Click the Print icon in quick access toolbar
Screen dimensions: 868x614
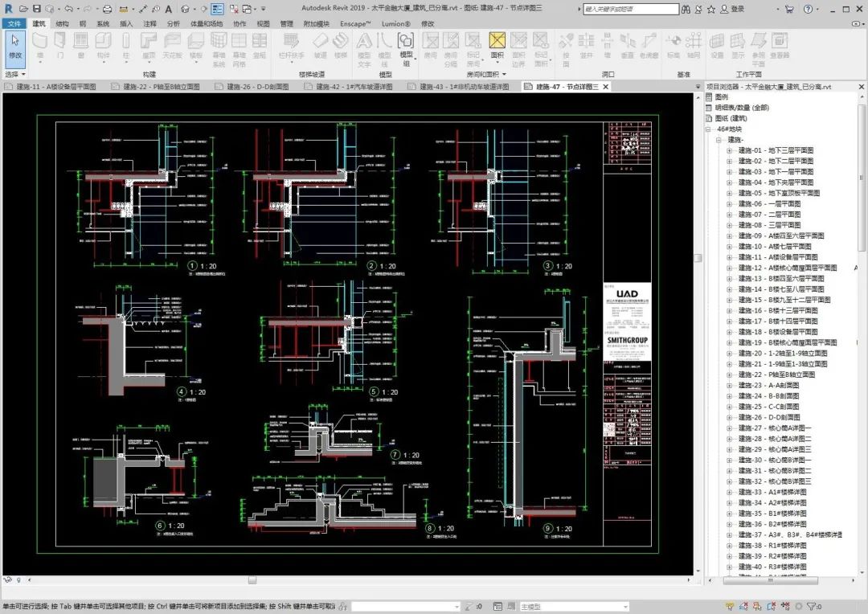[x=108, y=9]
